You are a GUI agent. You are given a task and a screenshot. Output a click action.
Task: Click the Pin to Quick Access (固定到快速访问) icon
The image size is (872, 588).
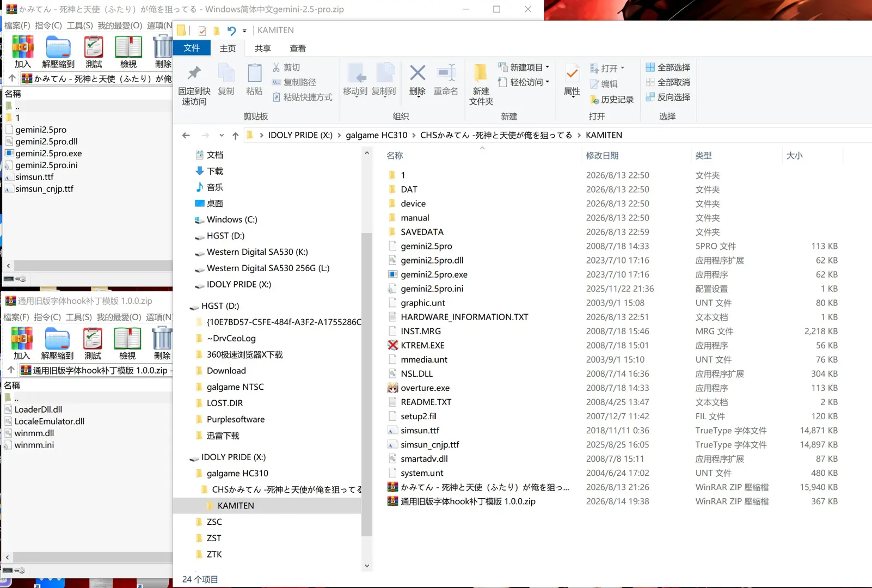194,73
